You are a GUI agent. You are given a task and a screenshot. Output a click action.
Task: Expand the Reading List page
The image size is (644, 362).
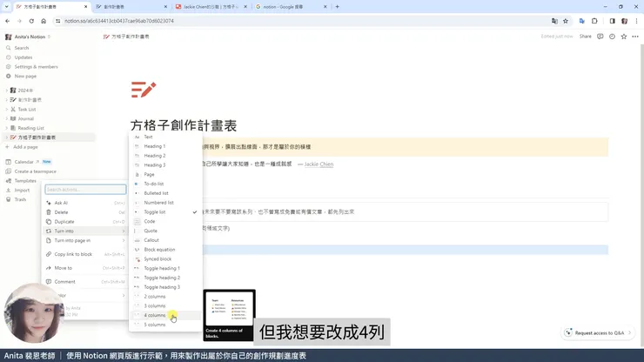(x=7, y=128)
